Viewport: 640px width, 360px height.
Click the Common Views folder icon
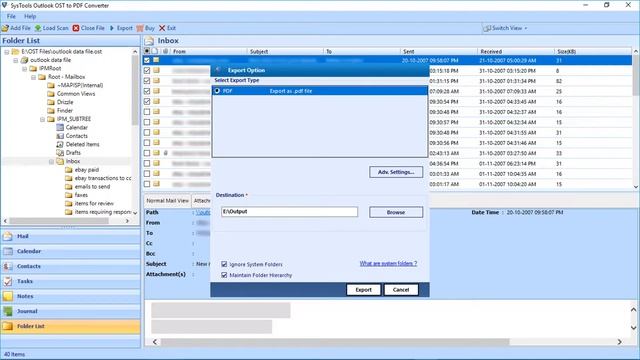51,94
